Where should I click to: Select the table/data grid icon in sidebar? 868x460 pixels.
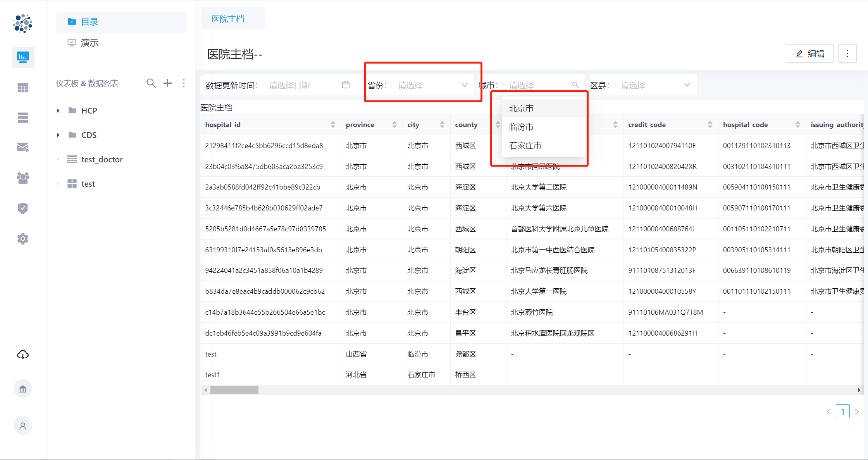point(23,87)
